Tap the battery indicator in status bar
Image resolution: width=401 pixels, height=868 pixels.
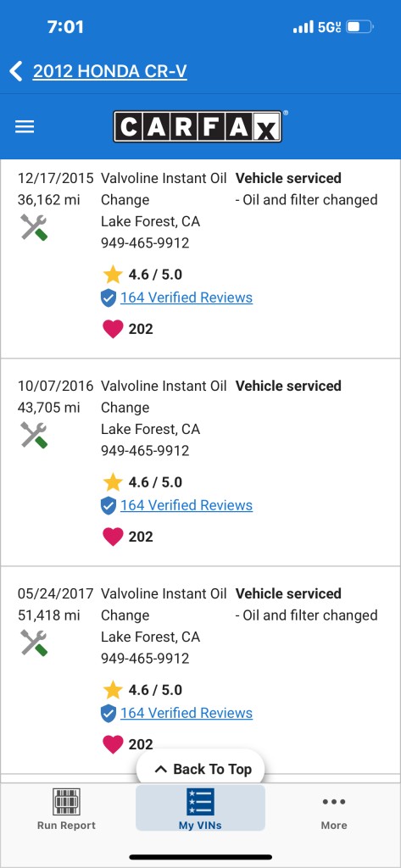(x=360, y=27)
